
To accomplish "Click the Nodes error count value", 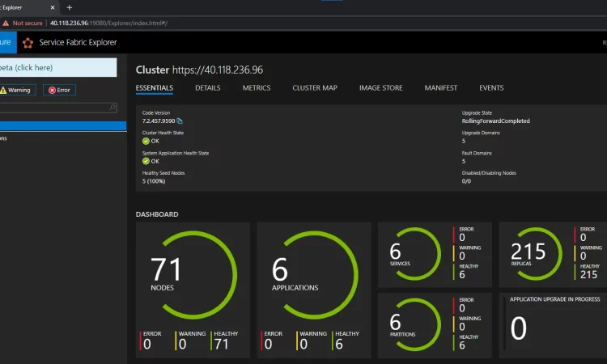I will point(147,344).
